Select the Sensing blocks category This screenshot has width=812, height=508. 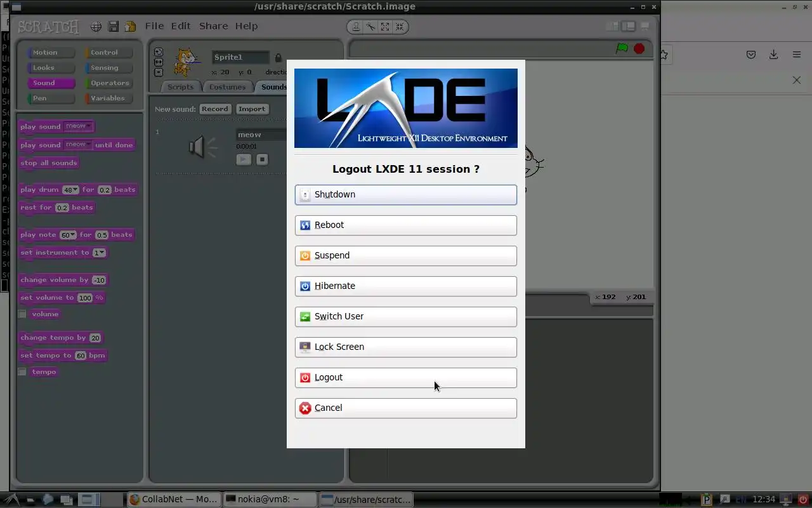point(108,68)
